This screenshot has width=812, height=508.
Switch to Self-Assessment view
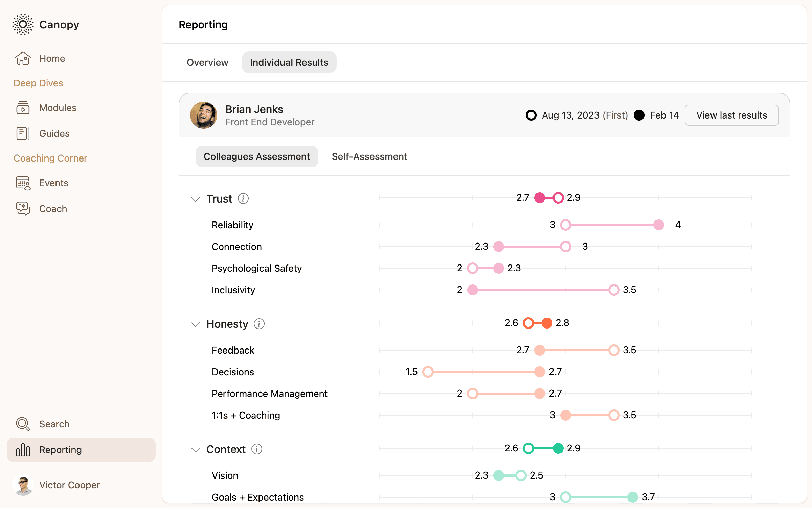point(369,156)
